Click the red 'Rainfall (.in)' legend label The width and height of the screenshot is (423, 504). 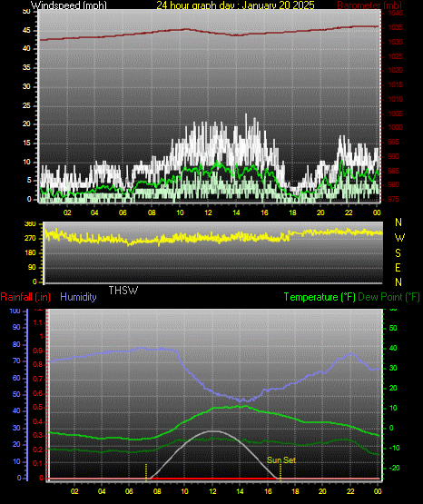(x=25, y=297)
